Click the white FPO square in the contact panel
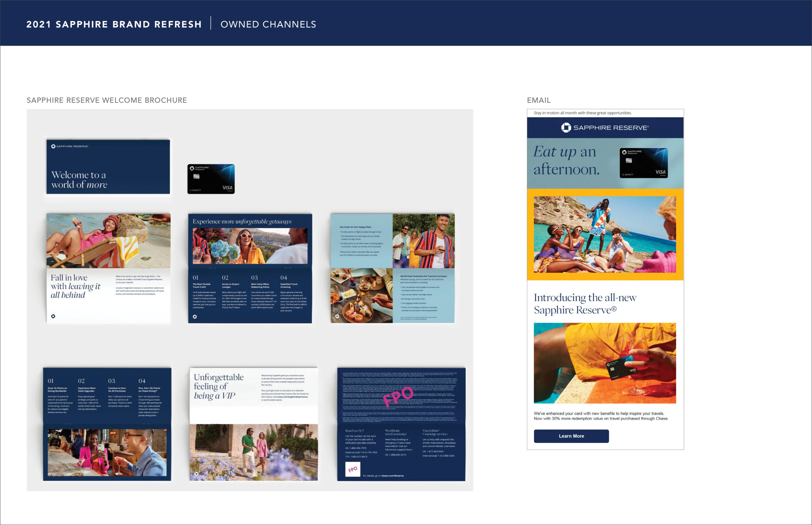This screenshot has width=812, height=525. (353, 469)
